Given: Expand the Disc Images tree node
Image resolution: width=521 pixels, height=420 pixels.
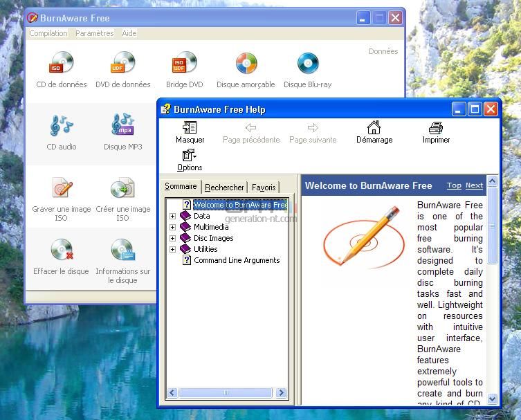Looking at the screenshot, I should pos(172,238).
